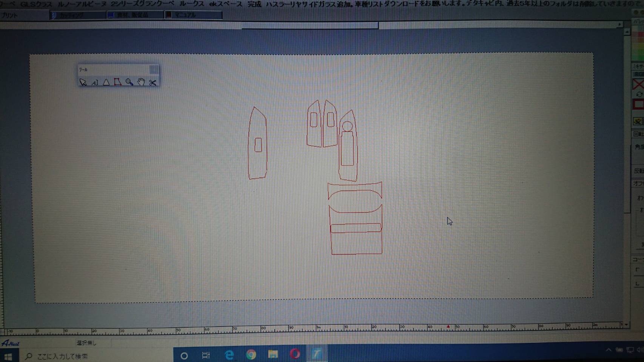Click the vertical scrollbar down arrow
Screen dimensions: 644x362
coord(627,325)
